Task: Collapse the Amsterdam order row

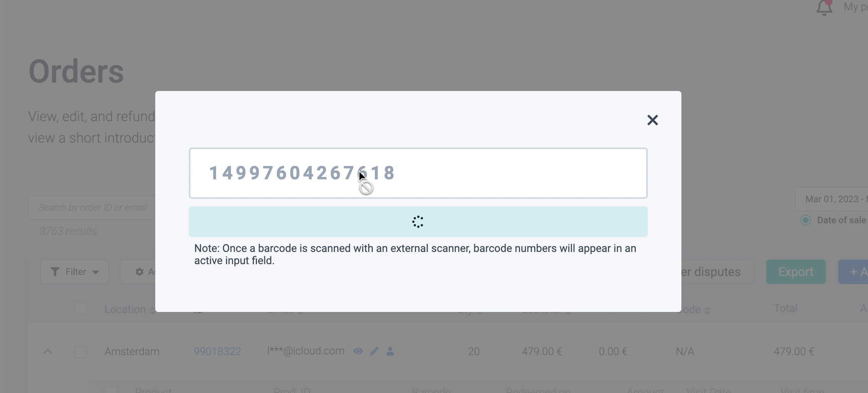Action: pos(48,351)
